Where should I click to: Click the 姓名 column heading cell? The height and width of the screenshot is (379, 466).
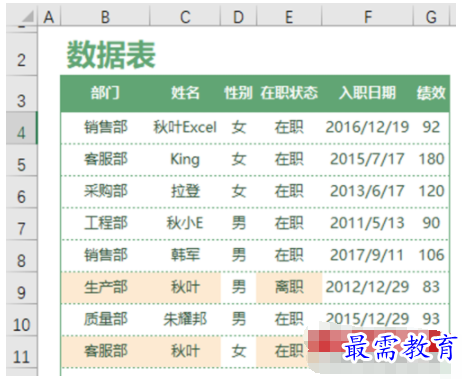185,93
